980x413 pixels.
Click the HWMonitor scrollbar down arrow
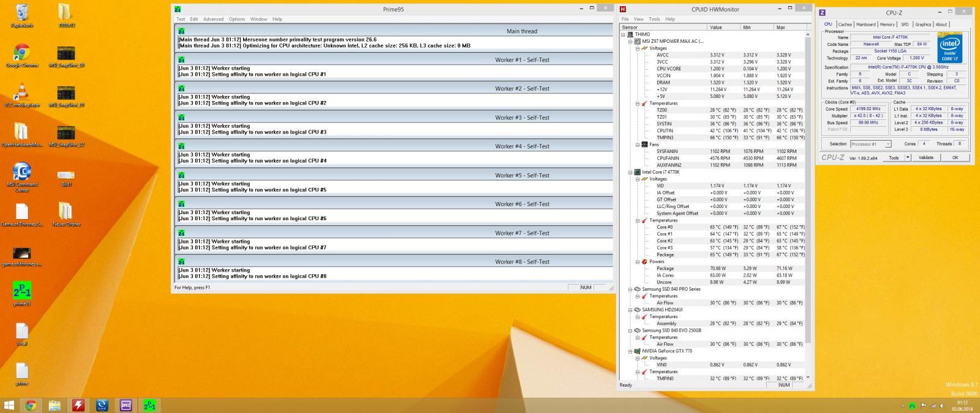(808, 378)
